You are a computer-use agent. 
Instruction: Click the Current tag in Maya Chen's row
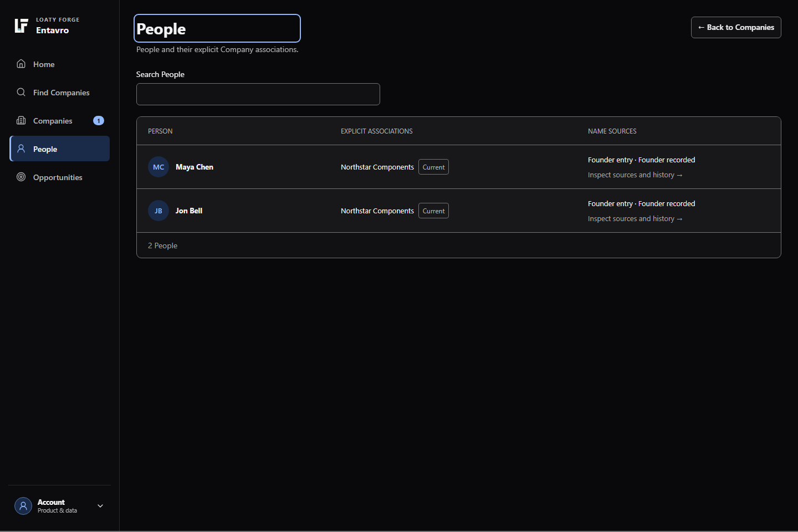pos(433,167)
